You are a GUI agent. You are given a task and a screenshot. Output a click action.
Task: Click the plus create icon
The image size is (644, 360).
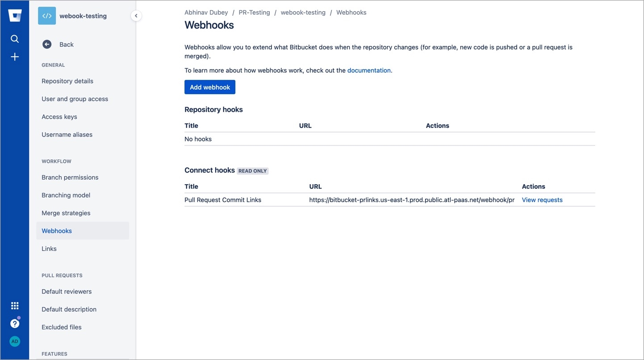pyautogui.click(x=15, y=57)
